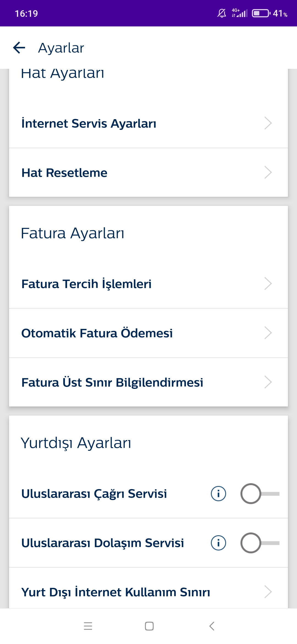This screenshot has height=644, width=297.
Task: Toggle Uluslararası Dolaşım Servisi on
Action: click(260, 543)
